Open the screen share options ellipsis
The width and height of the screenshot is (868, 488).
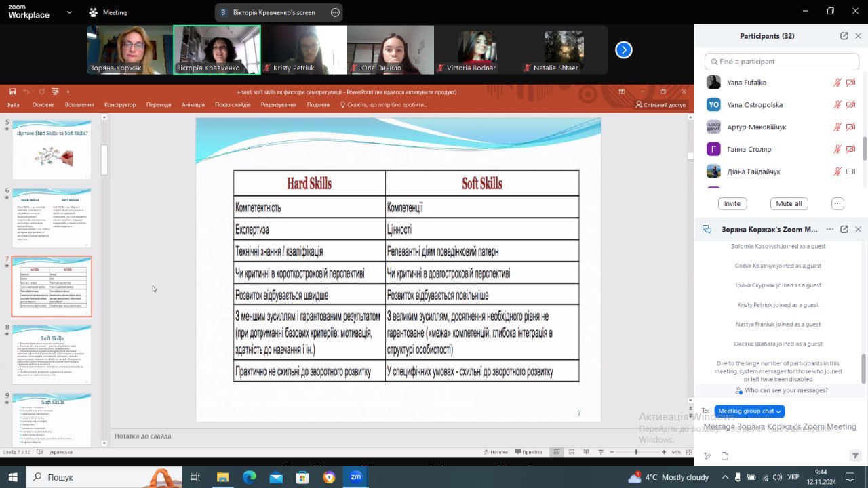pyautogui.click(x=335, y=12)
